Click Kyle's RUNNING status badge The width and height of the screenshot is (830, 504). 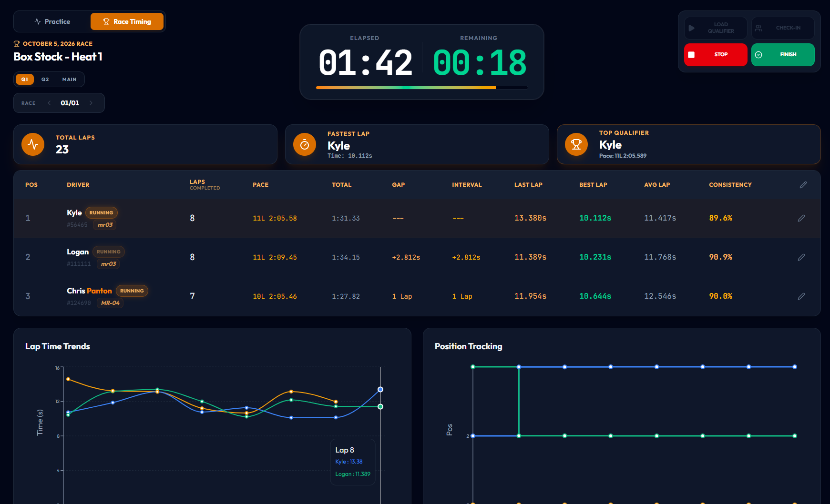pos(102,212)
